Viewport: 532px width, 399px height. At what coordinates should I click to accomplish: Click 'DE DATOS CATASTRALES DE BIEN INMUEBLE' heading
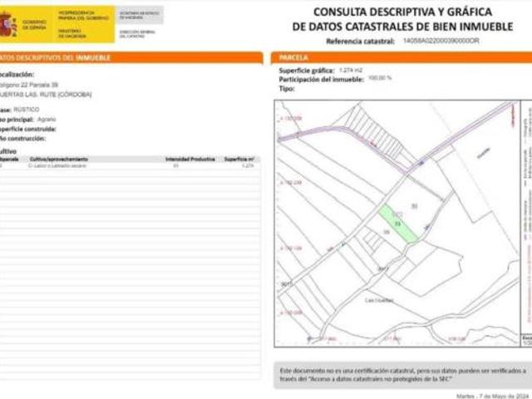point(402,27)
